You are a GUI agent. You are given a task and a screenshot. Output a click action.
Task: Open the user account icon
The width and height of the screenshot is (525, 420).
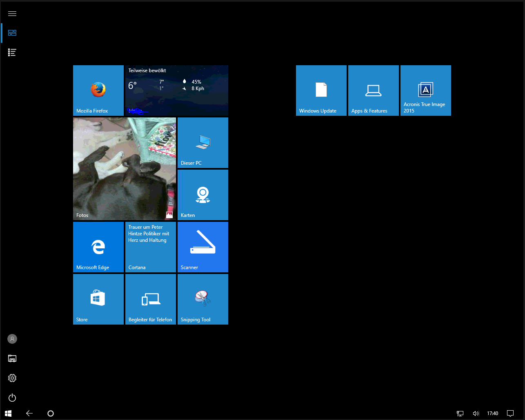click(12, 339)
